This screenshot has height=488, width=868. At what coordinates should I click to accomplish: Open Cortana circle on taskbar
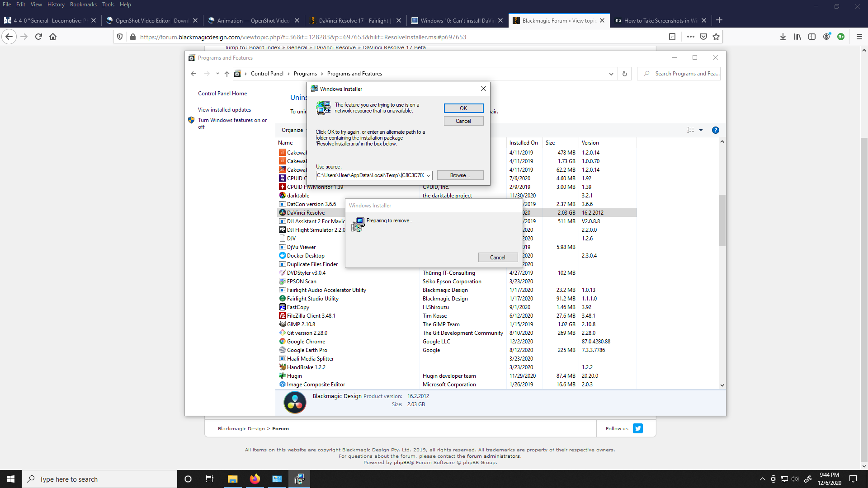tap(188, 479)
